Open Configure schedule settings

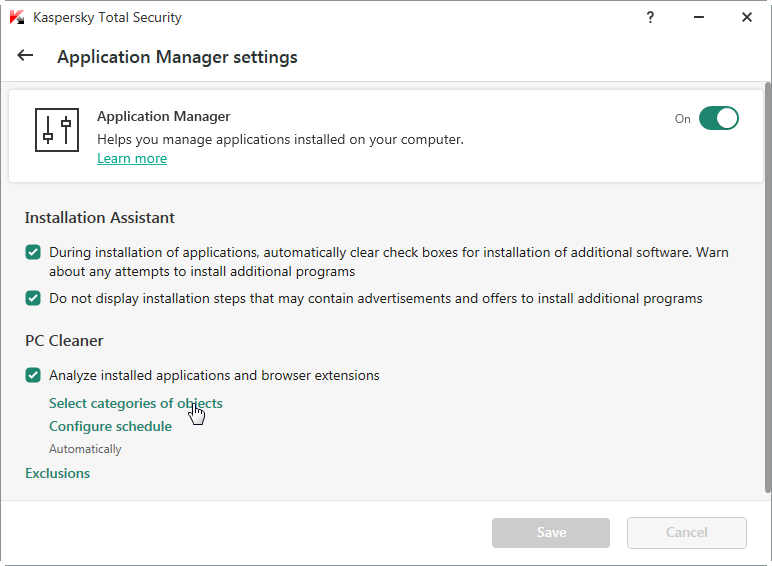tap(110, 426)
